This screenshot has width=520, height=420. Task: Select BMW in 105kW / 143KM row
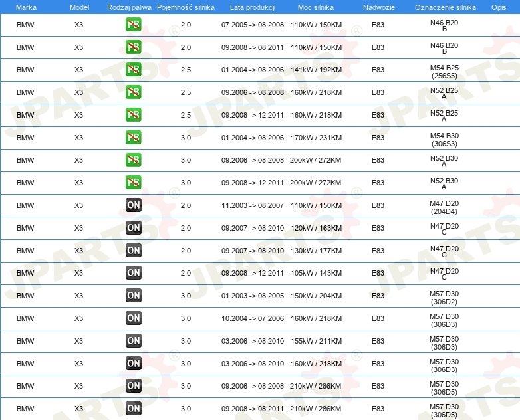pos(25,273)
